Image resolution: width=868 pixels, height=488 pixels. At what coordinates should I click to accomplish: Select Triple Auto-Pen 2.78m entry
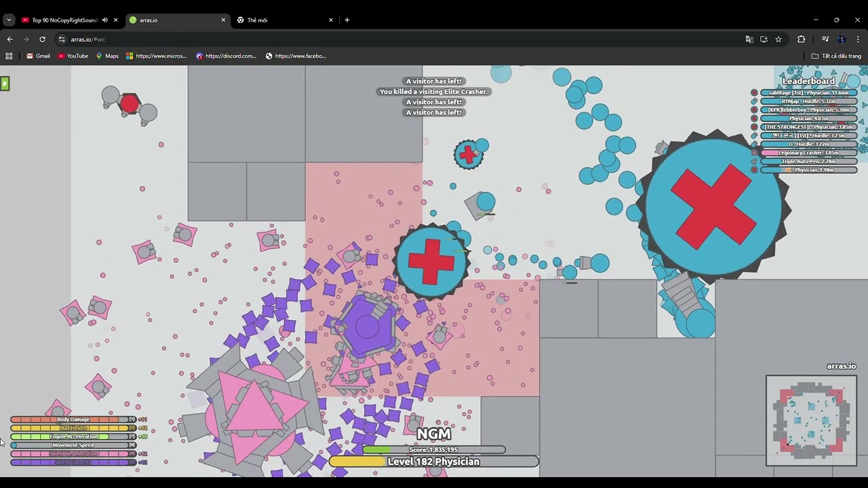pos(809,161)
